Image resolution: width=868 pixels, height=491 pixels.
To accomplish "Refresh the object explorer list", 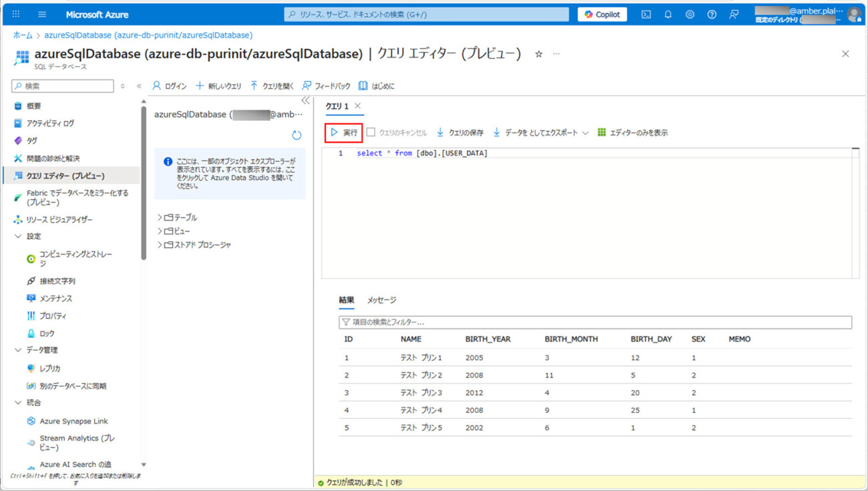I will click(x=296, y=135).
